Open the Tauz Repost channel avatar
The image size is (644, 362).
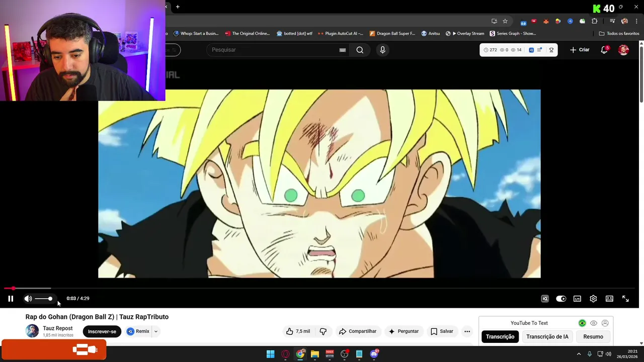tap(32, 331)
